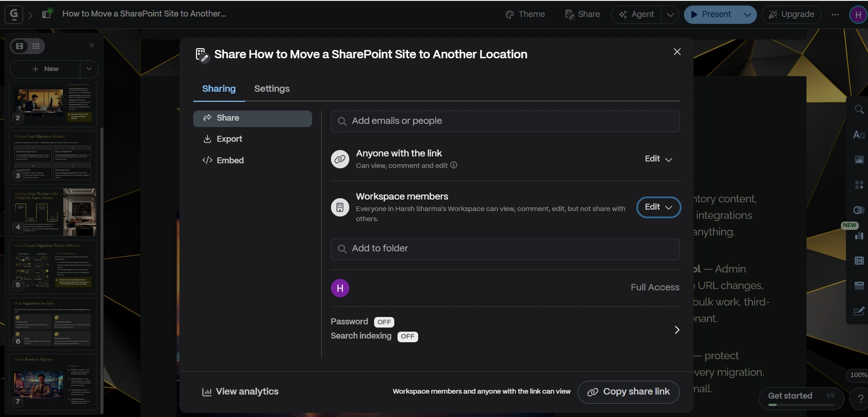Click the info icon next to 'Can view, comment and edit'
The width and height of the screenshot is (868, 417).
click(454, 165)
